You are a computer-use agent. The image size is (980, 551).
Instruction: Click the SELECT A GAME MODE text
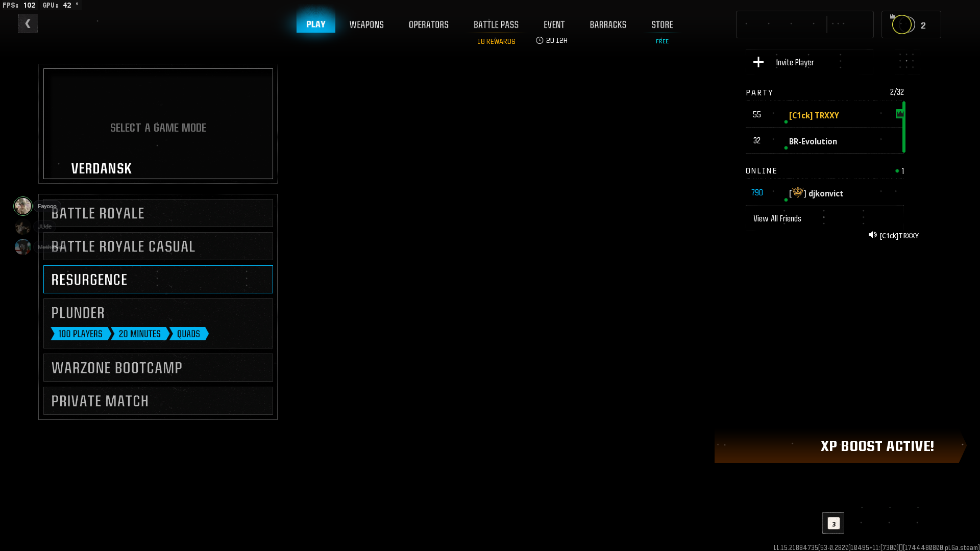158,128
